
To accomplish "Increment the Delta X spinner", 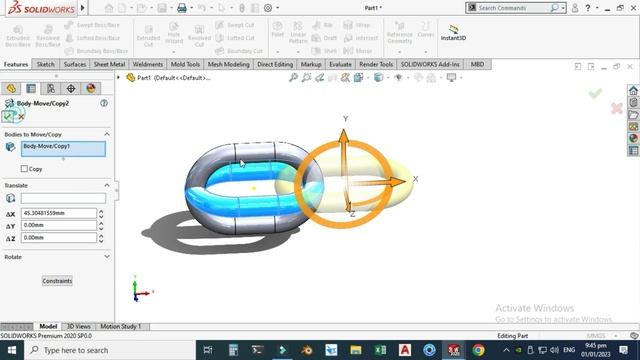I will (101, 211).
